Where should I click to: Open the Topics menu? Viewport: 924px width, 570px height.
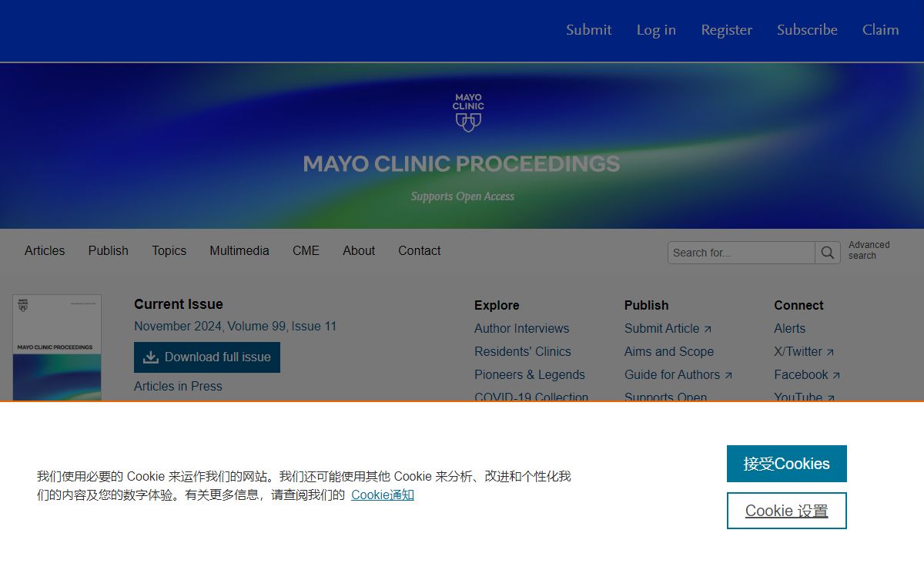click(169, 250)
